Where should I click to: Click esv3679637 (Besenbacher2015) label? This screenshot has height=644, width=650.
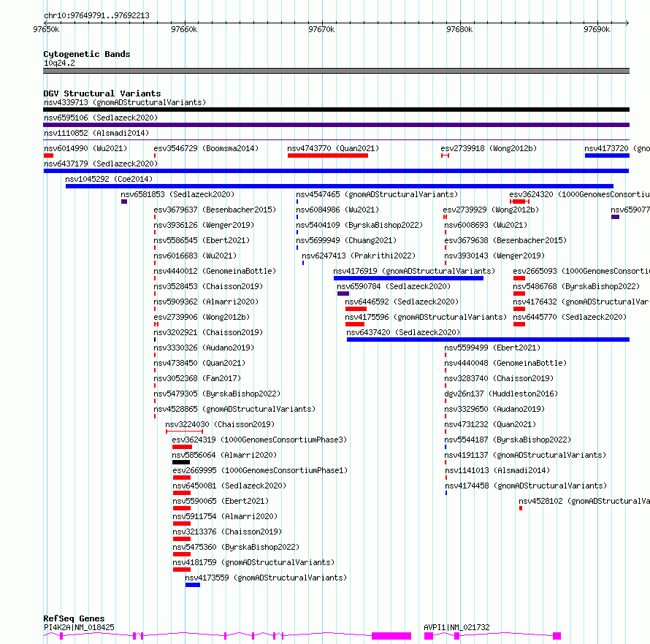[x=215, y=210]
